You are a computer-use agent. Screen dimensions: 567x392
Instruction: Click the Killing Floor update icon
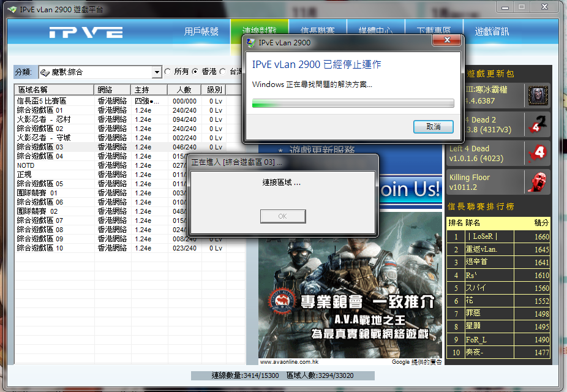pyautogui.click(x=538, y=182)
